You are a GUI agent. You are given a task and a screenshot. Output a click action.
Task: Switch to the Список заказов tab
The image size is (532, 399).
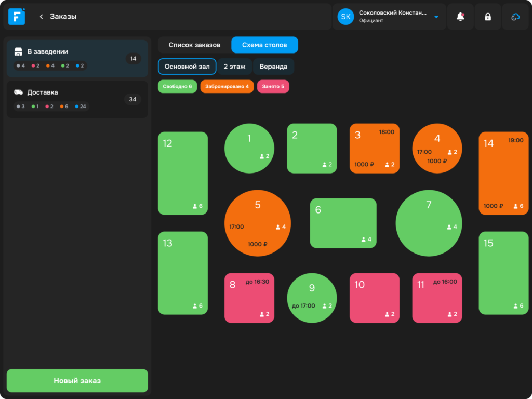pyautogui.click(x=194, y=45)
